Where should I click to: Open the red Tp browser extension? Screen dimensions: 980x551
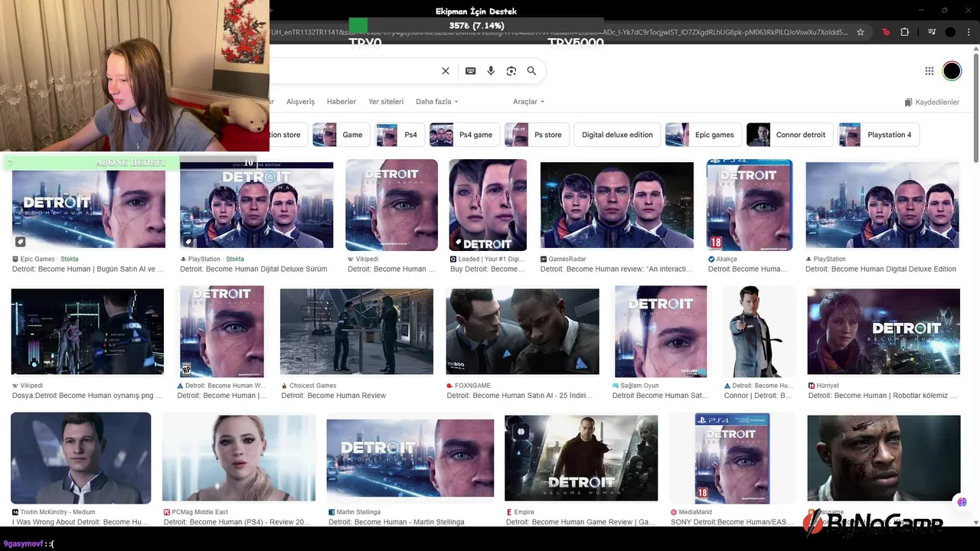[887, 32]
